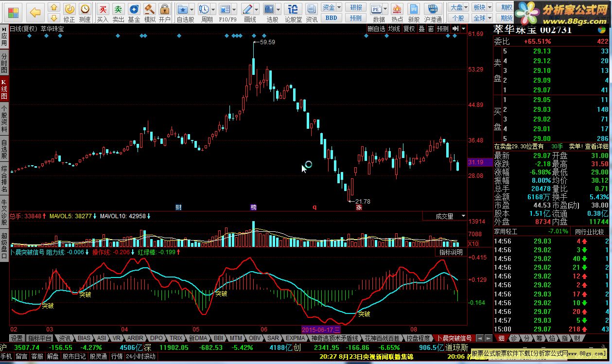Open the 板块 sector dropdown
Screen dimensions: 612x364
tap(482, 7)
